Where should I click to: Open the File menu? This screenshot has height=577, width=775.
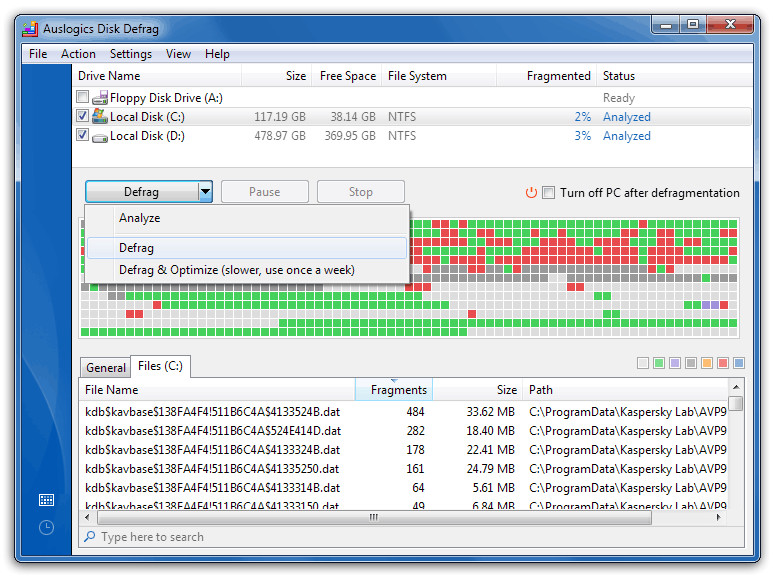tap(38, 53)
